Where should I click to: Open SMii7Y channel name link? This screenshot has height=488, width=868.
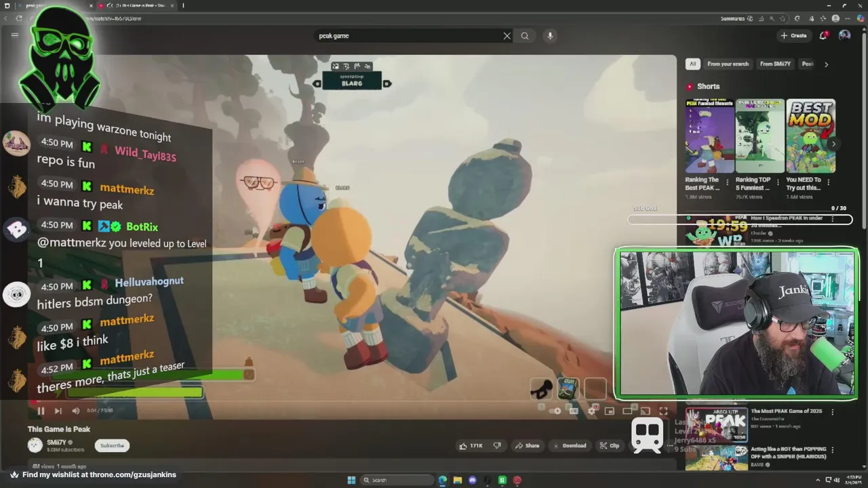tap(56, 442)
